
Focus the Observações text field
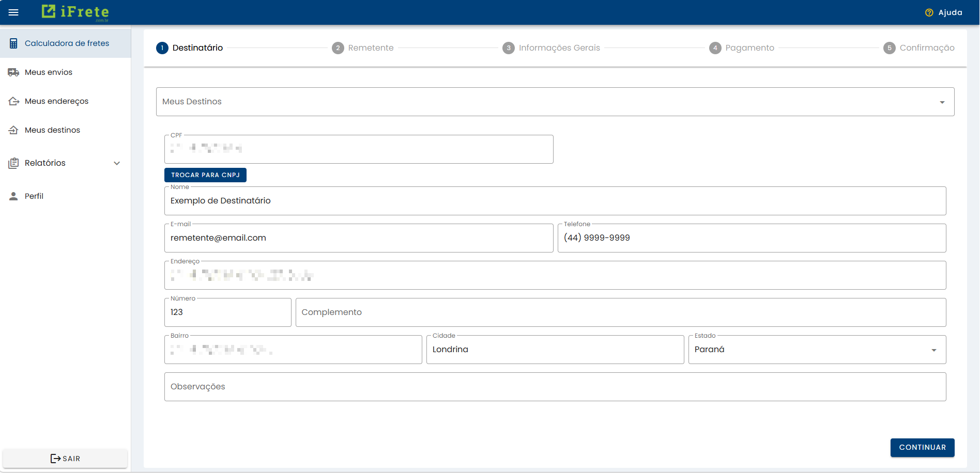(x=555, y=387)
